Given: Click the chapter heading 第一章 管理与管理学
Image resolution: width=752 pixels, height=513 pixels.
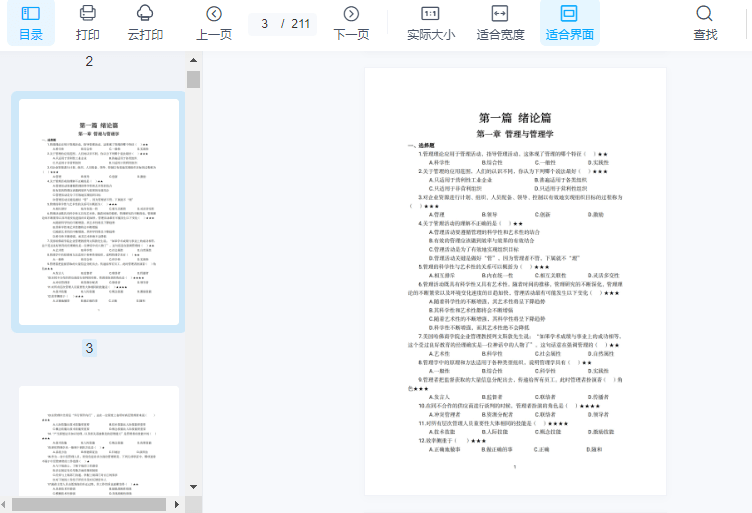Looking at the screenshot, I should tap(515, 134).
